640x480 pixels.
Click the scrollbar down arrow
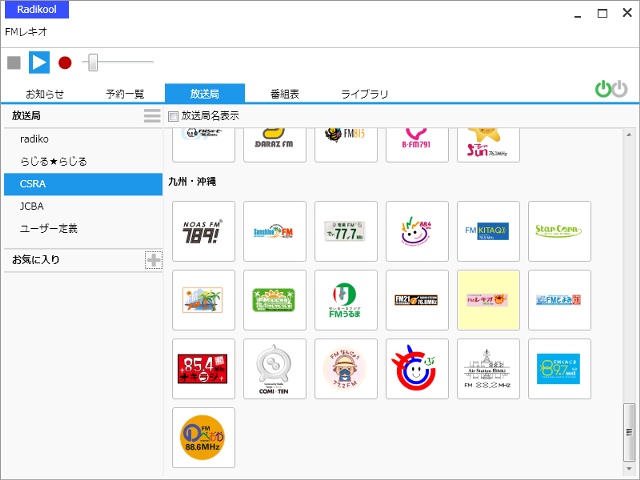[629, 469]
